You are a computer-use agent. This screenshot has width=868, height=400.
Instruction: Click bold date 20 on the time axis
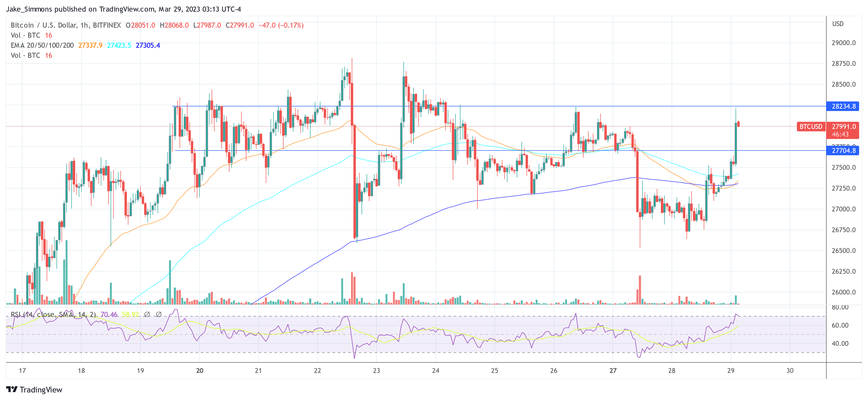pos(199,371)
